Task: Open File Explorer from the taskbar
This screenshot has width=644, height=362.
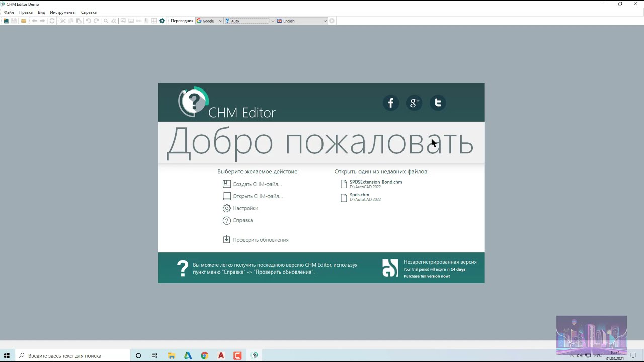Action: tap(172, 355)
